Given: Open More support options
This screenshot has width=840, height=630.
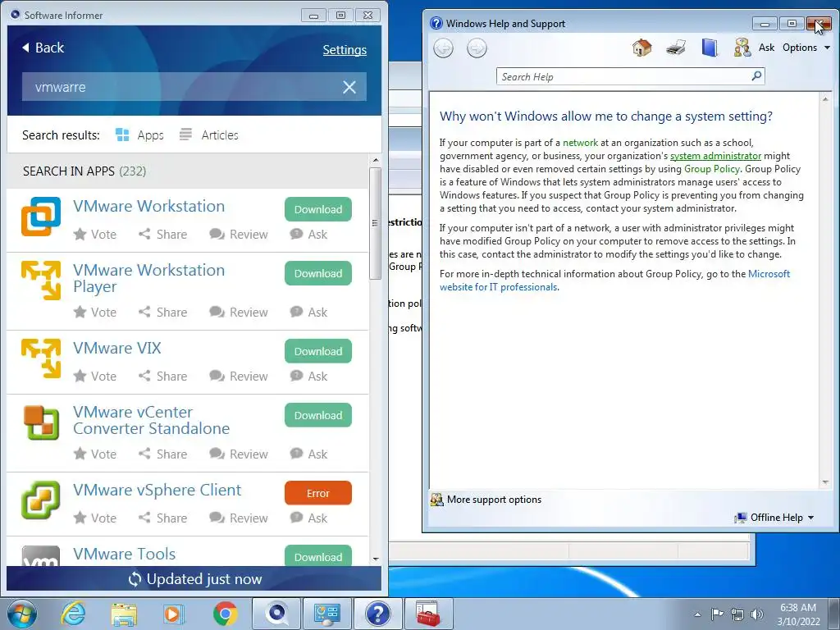Looking at the screenshot, I should coord(486,500).
